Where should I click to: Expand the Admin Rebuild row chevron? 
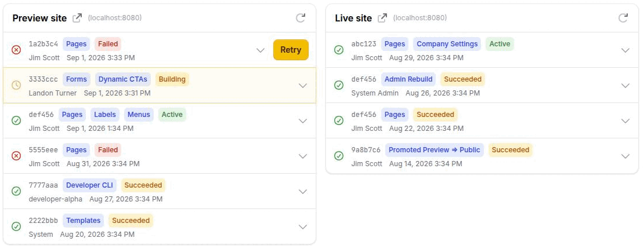[625, 85]
